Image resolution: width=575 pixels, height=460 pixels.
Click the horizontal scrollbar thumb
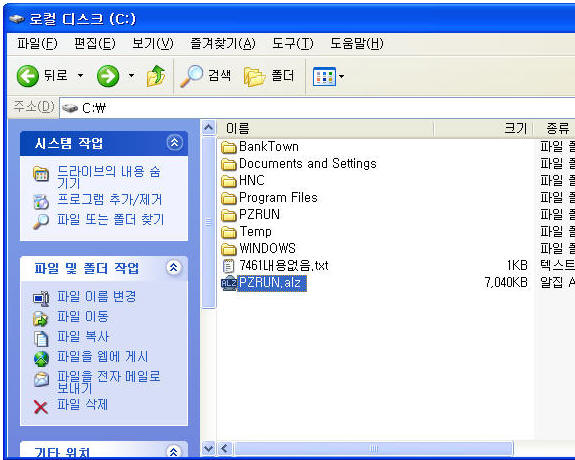point(373,449)
